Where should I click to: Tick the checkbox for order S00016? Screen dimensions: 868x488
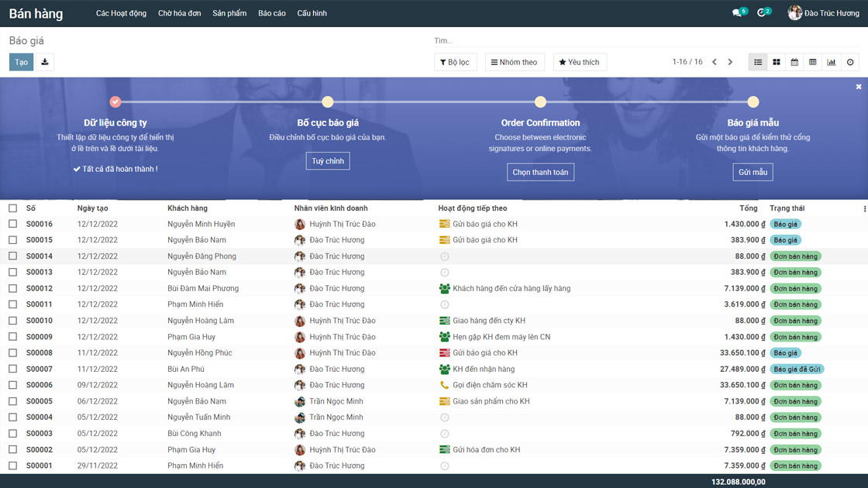tap(12, 224)
